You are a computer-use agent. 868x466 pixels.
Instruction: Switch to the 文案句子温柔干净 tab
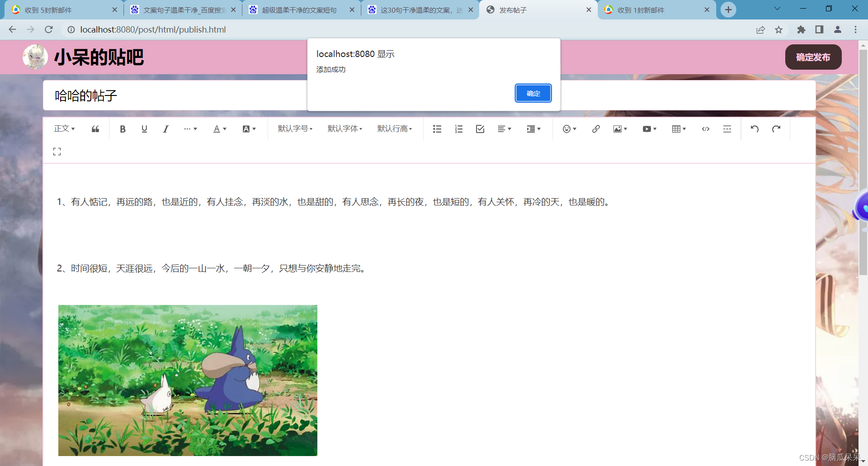(182, 10)
